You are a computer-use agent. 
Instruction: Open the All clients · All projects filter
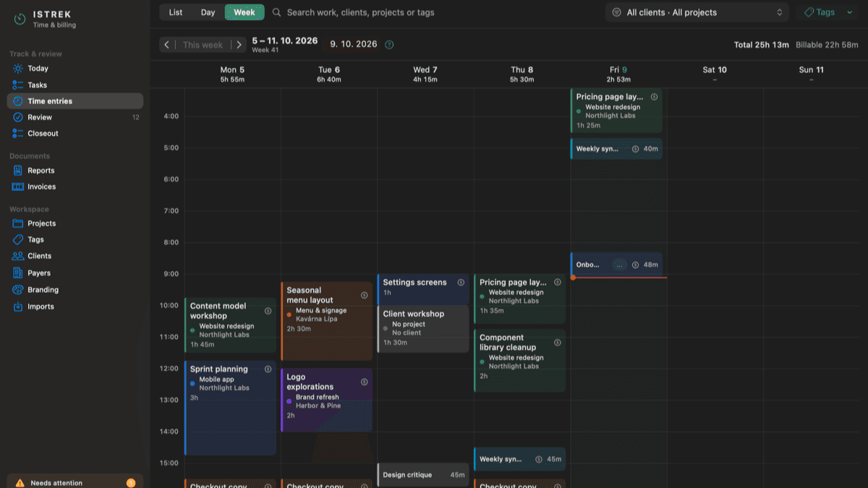pyautogui.click(x=697, y=12)
